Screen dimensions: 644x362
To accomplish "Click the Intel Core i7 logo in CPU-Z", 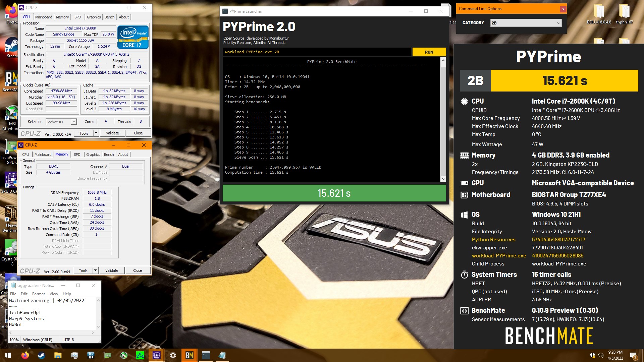I will [133, 37].
